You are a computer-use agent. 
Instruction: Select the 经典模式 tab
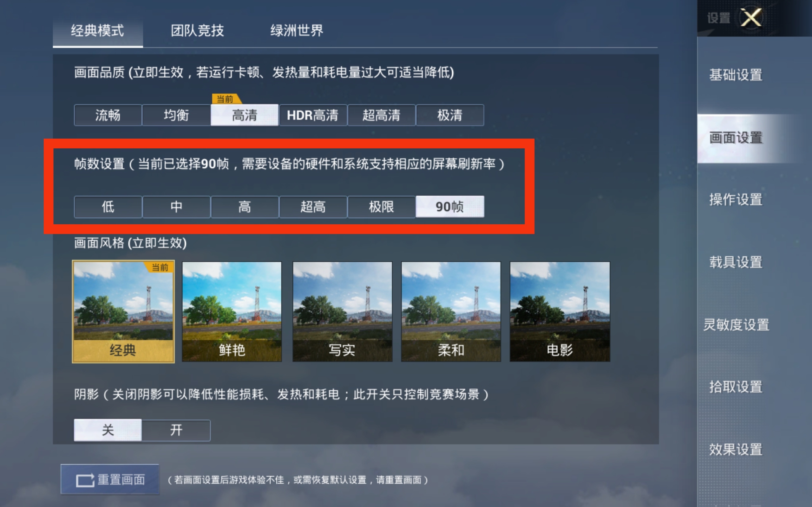(98, 31)
